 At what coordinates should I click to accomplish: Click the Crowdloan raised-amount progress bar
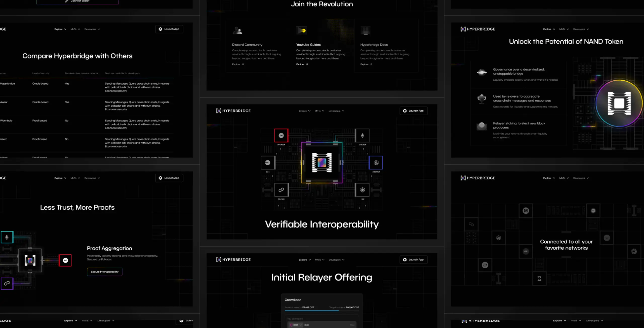click(322, 311)
